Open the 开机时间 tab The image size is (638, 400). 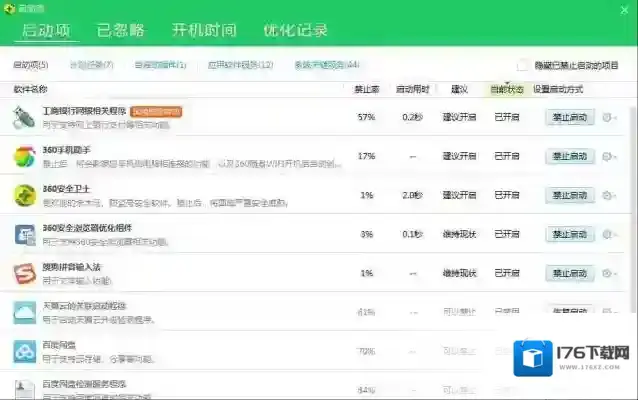coord(204,30)
